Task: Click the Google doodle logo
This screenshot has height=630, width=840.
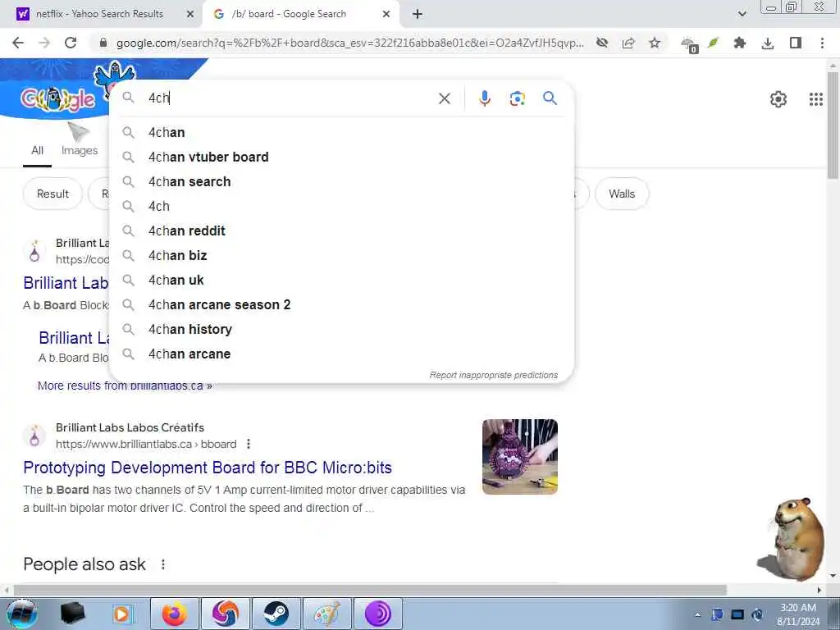Action: pyautogui.click(x=58, y=99)
